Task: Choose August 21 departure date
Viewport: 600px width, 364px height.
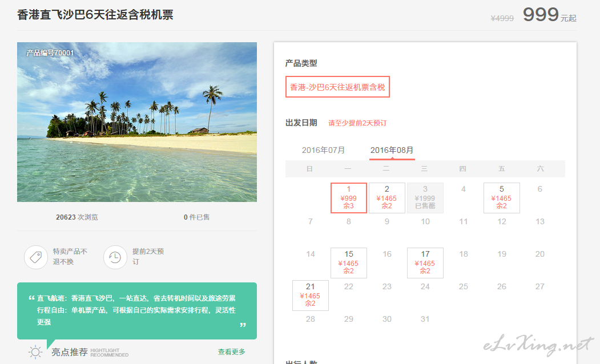Action: click(311, 295)
